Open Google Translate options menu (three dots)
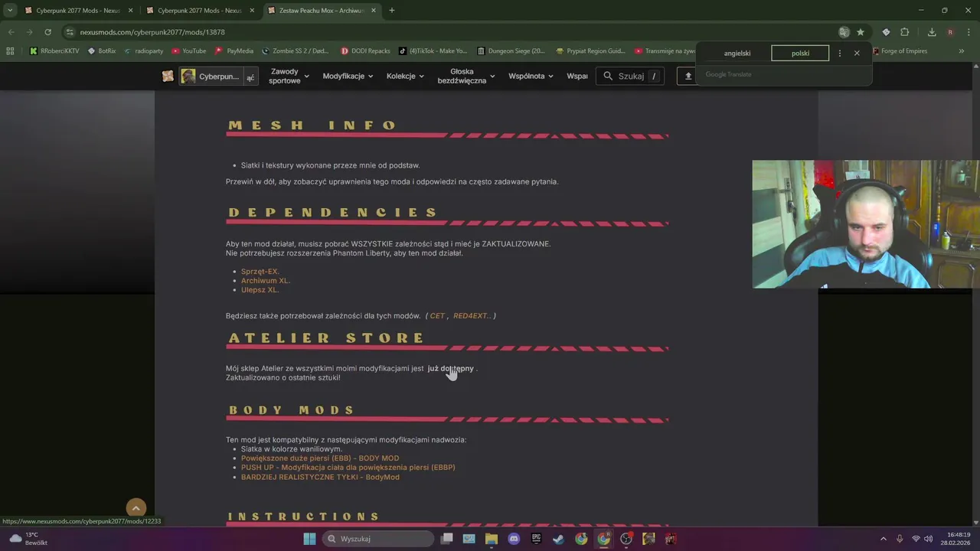Image resolution: width=980 pixels, height=551 pixels. (840, 53)
